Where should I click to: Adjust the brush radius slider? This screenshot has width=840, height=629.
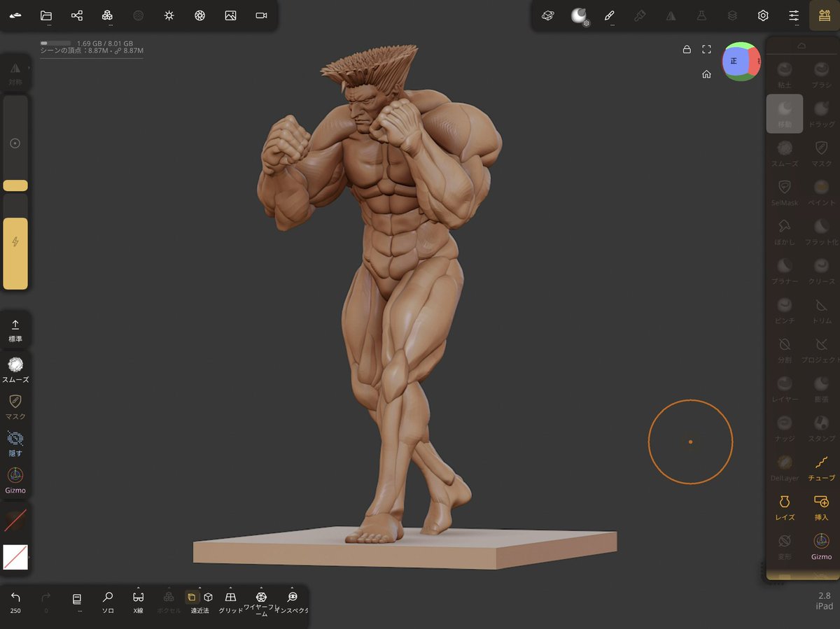(x=15, y=143)
